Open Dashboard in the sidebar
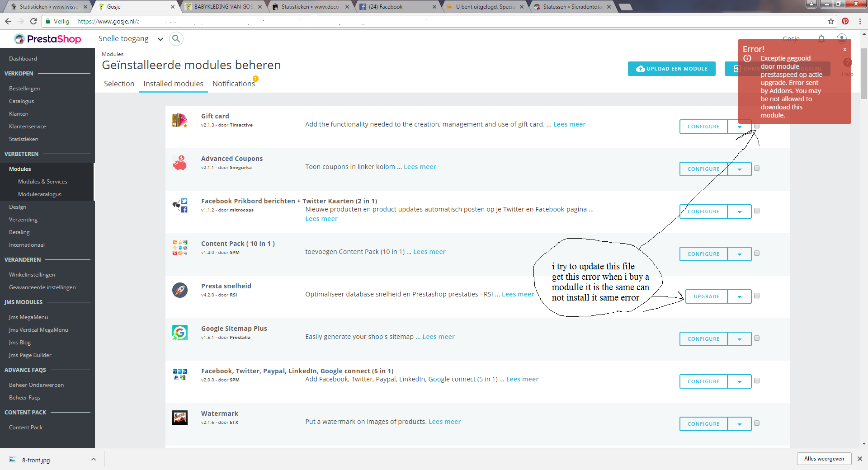 (x=23, y=59)
